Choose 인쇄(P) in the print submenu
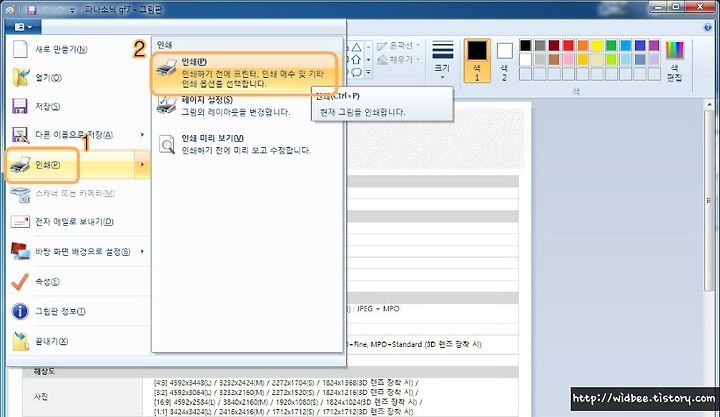720x417 pixels. click(246, 73)
